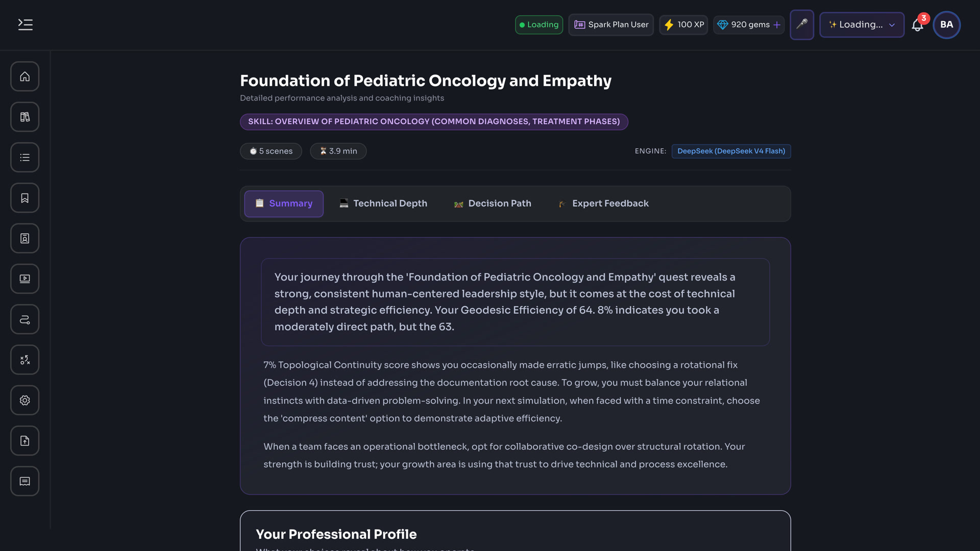Screen dimensions: 980x551
Task: Open the library books sidebar icon
Action: [24, 117]
